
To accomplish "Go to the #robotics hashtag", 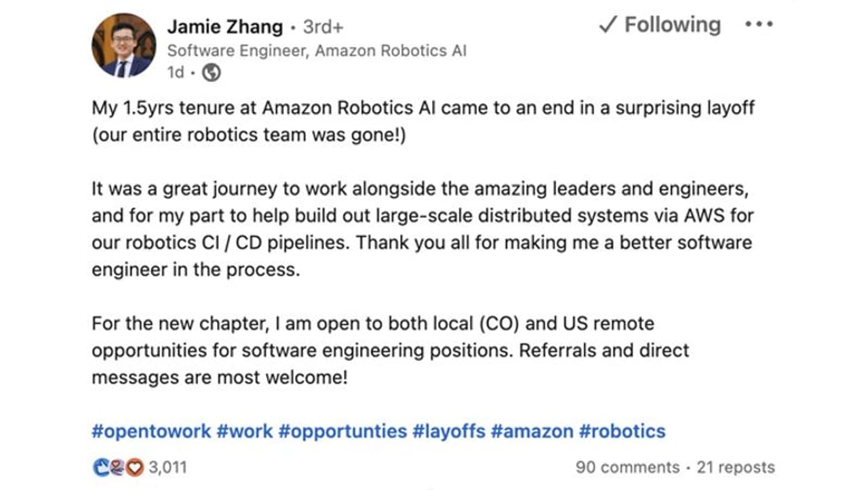I will tap(622, 431).
